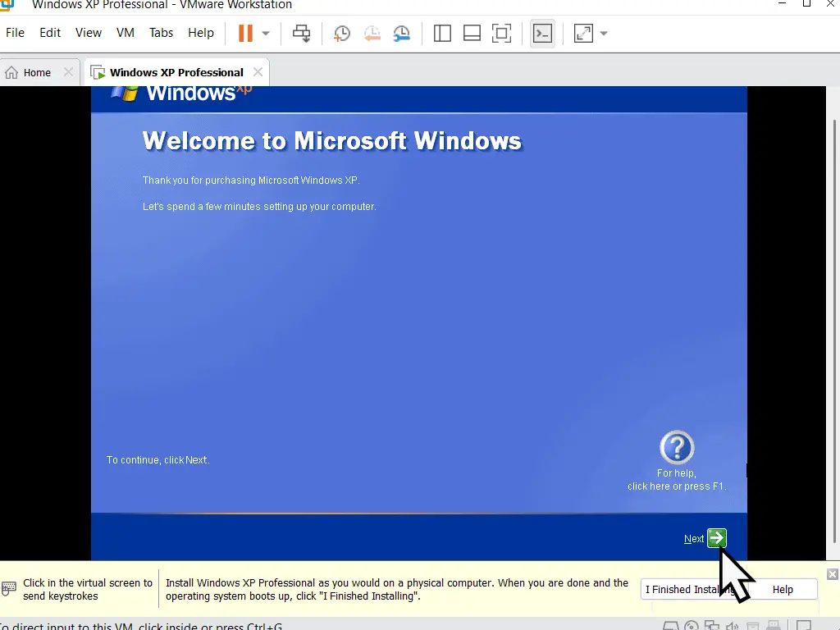Dismiss the yellow install hint bar
The width and height of the screenshot is (840, 630).
[x=832, y=574]
